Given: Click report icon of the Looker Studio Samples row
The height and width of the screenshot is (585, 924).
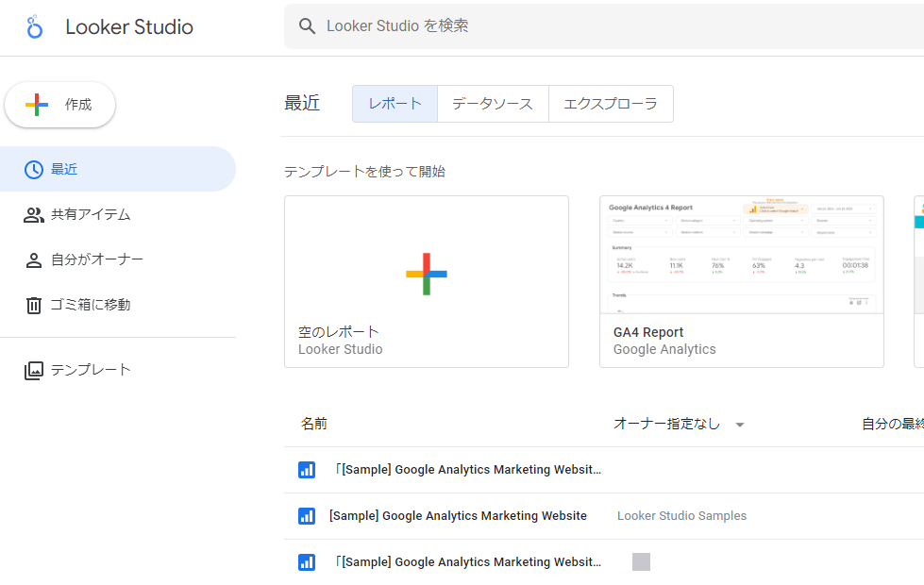Looking at the screenshot, I should (x=307, y=516).
